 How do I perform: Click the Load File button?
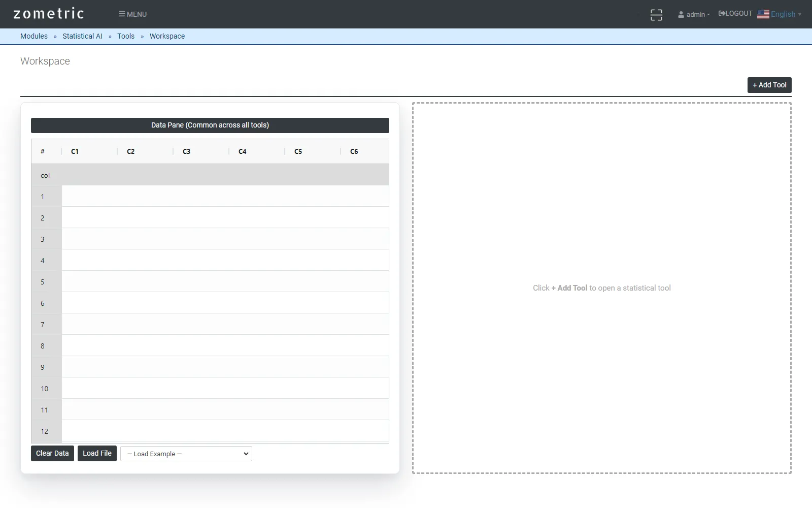click(x=97, y=454)
